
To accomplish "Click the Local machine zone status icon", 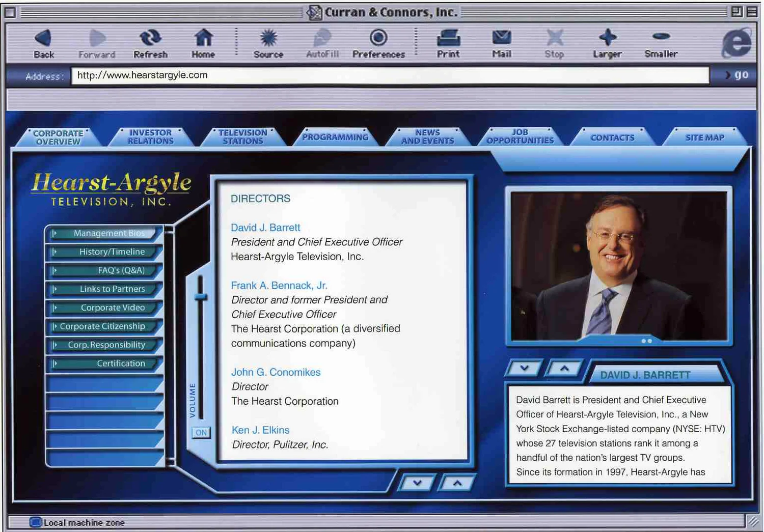I will click(35, 522).
